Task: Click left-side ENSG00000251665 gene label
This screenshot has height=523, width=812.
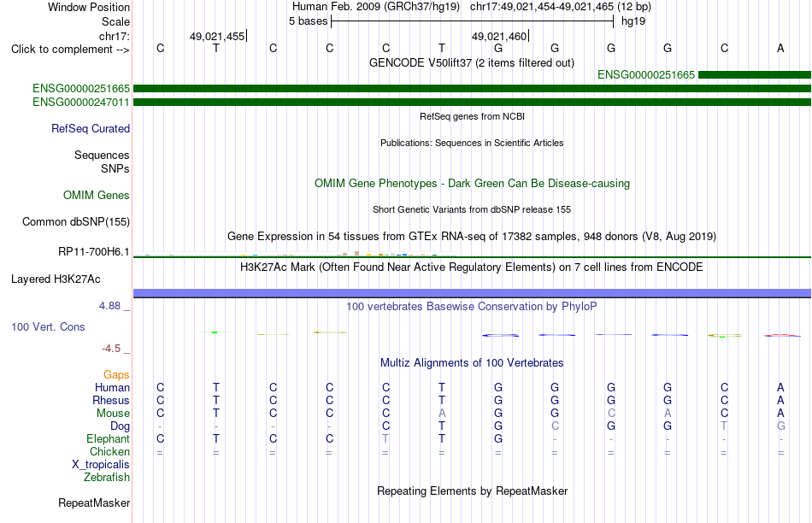Action: [81, 89]
